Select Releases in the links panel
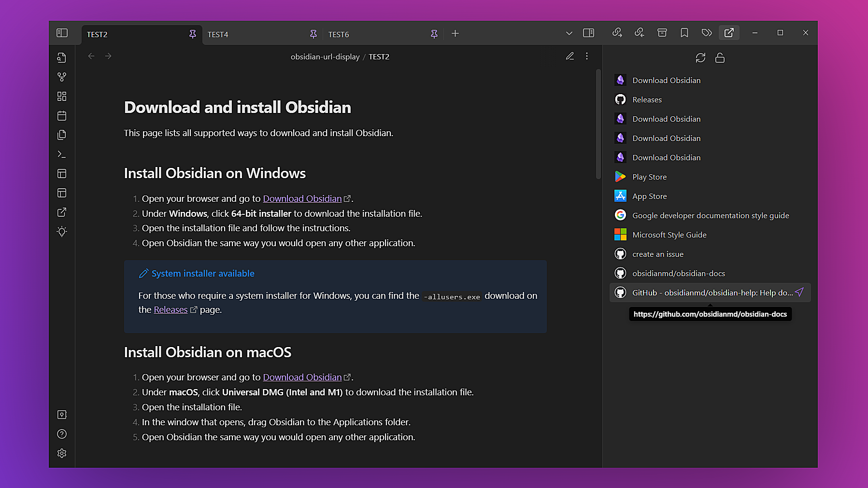 [x=710, y=99]
